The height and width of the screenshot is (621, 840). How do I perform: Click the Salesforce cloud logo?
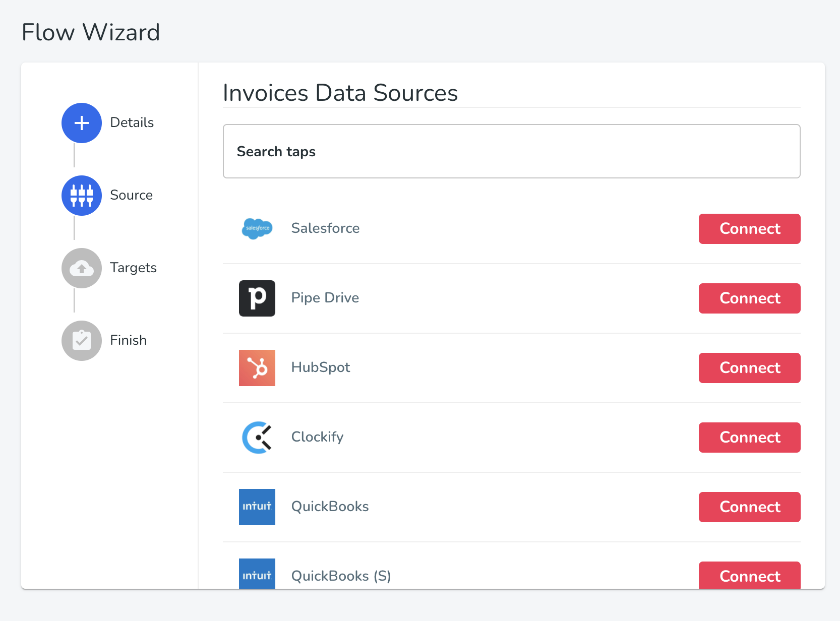(257, 228)
